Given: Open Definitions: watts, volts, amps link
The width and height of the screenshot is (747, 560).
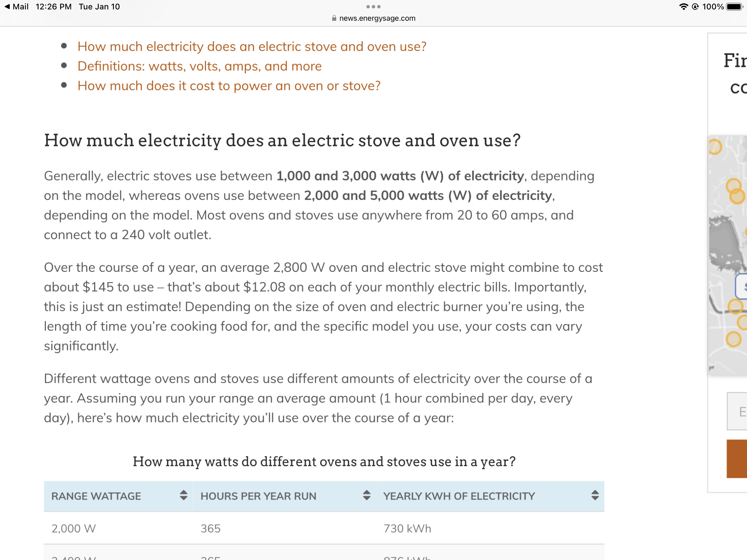Looking at the screenshot, I should [199, 66].
